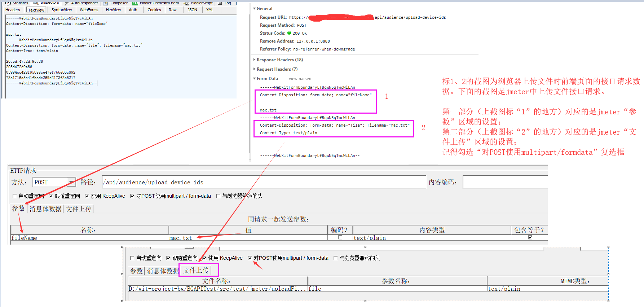This screenshot has height=307, width=644.
Task: Select the 参数 tab in HTTP请求 panel
Action: click(x=18, y=209)
